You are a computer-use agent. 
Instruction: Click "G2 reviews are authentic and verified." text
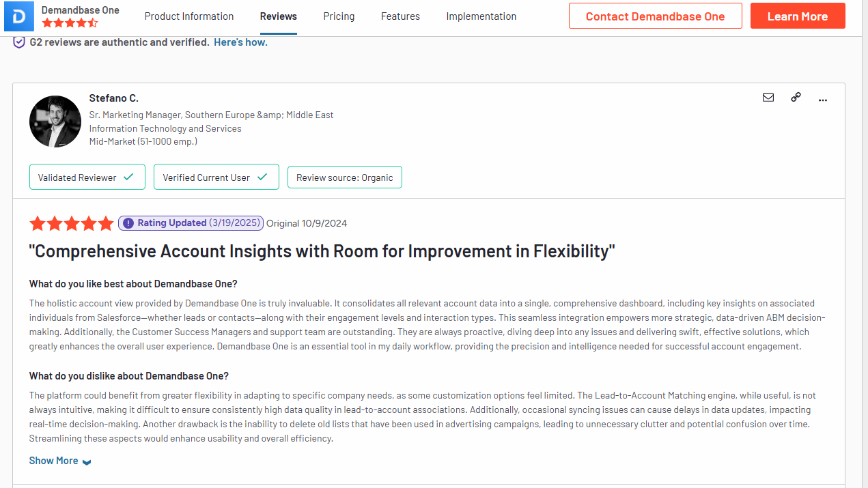[120, 42]
